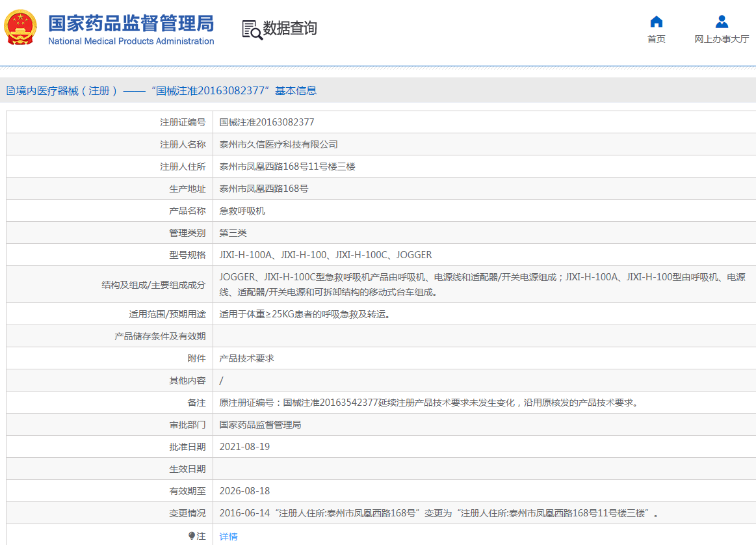The image size is (756, 545).
Task: Click the 国械注准20163082377 value in the 注册证编号 row
Action: coord(267,122)
